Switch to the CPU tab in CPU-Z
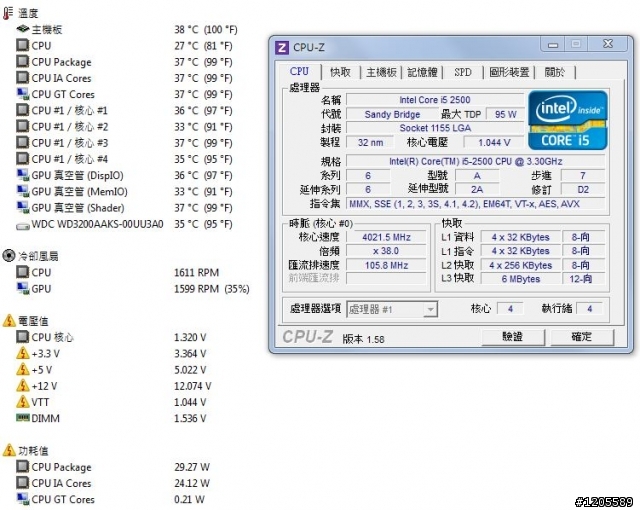Screen dimensions: 640x510 click(299, 71)
